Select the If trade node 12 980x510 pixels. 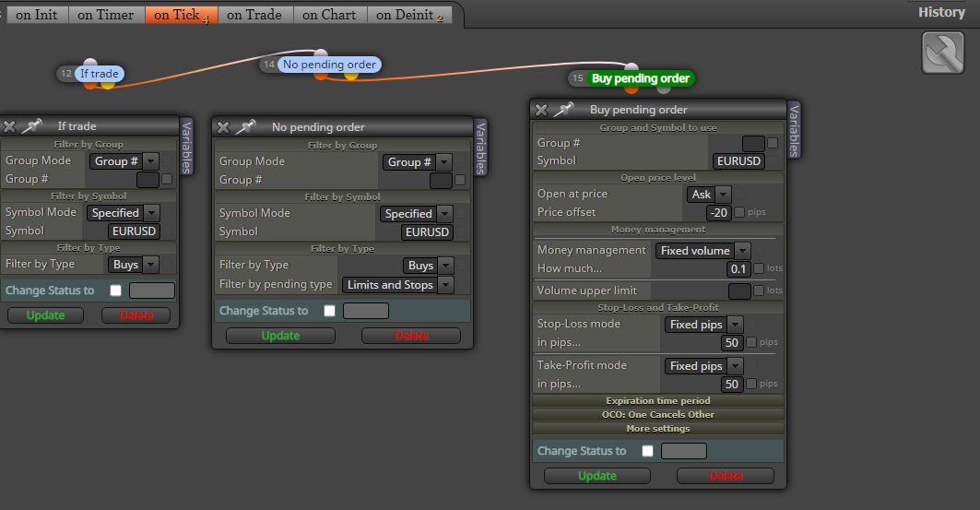tap(99, 74)
